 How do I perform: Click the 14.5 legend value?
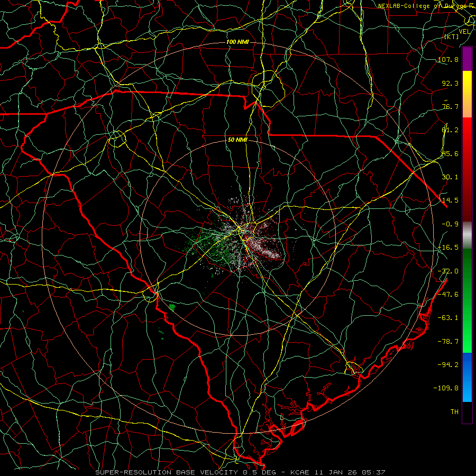450,200
